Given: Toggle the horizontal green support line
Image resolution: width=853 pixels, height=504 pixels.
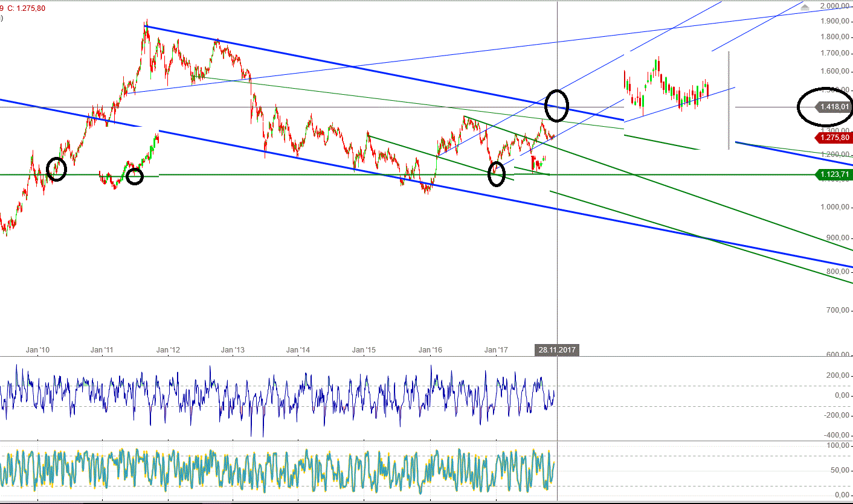Looking at the screenshot, I should 272,175.
